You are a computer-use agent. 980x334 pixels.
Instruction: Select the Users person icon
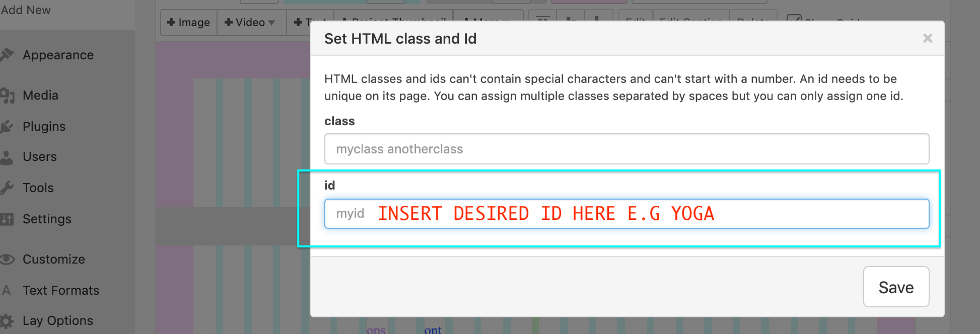[7, 157]
